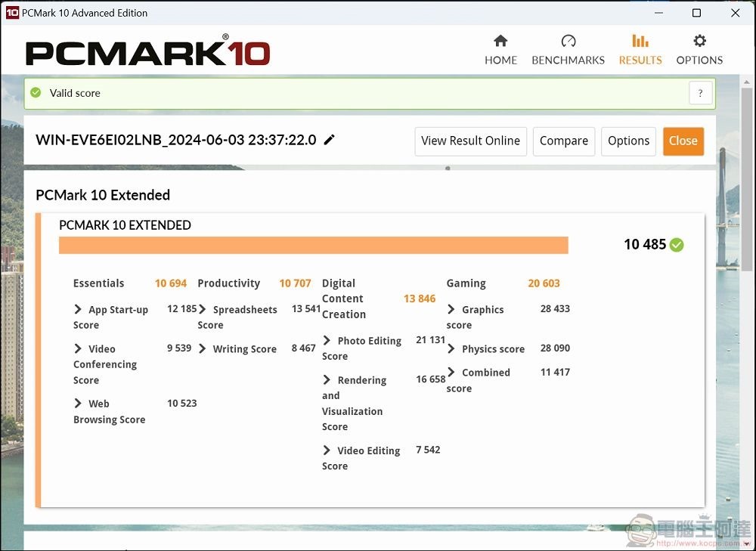Click the App Start-up value 12 185
756x551 pixels.
pos(181,308)
